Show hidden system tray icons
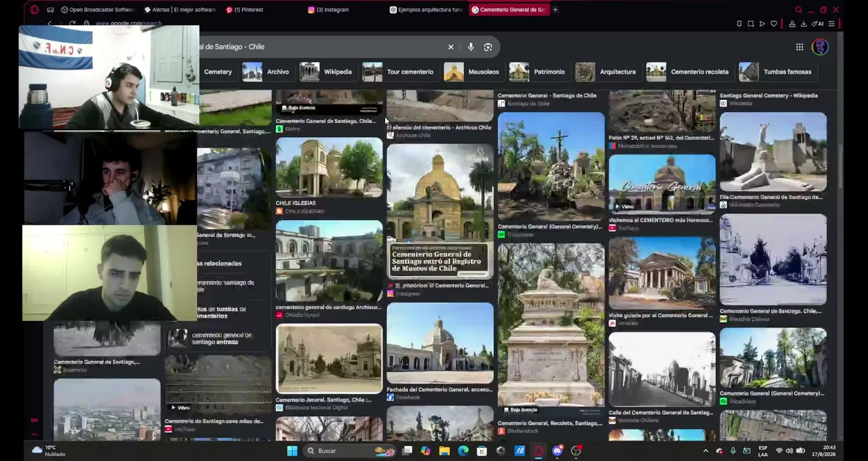The image size is (868, 461). point(705,451)
